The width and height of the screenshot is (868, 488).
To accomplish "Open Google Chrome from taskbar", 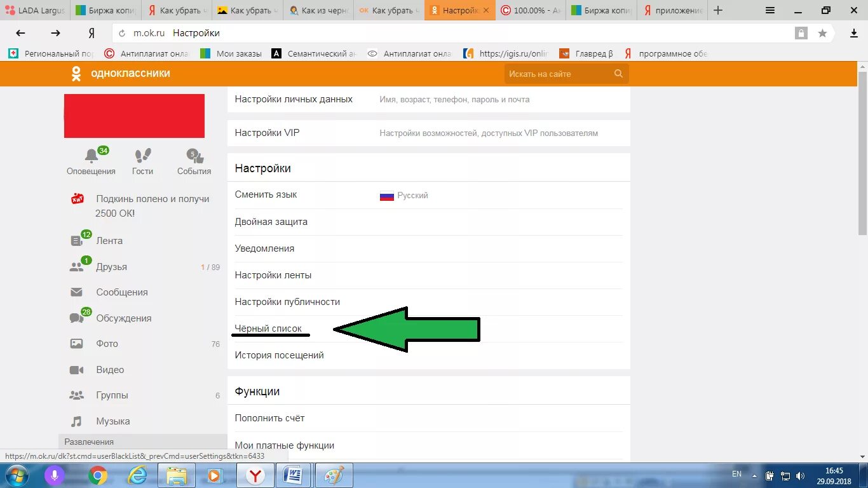I will point(97,475).
